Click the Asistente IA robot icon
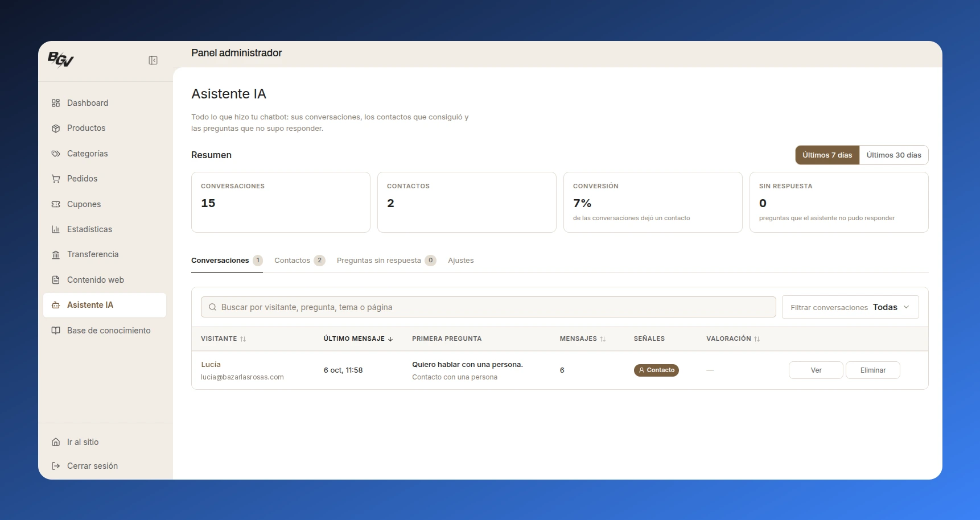Screen dimensions: 980x520 click(56, 305)
